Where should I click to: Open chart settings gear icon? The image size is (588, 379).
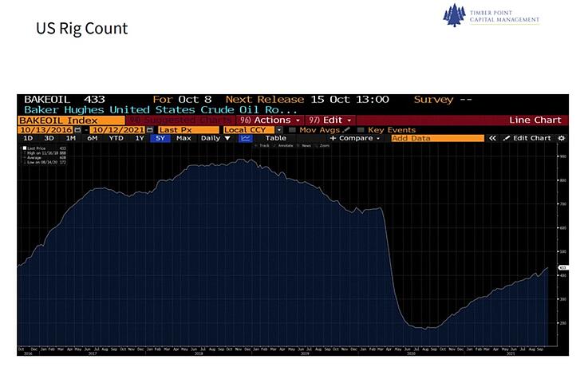(x=562, y=138)
